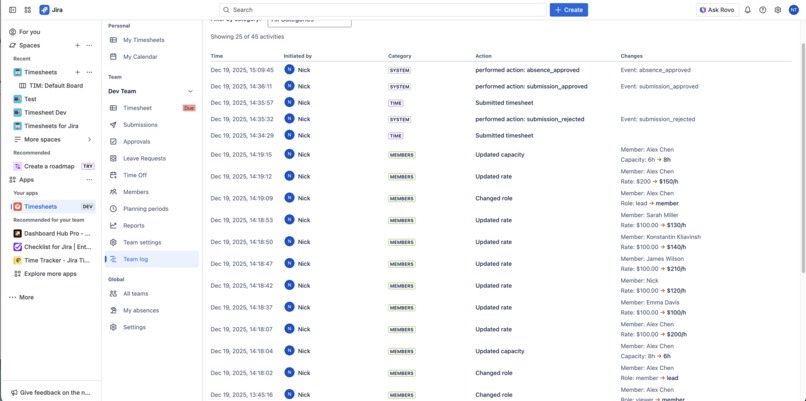Click plus icon next to Timesheets space

click(x=78, y=72)
